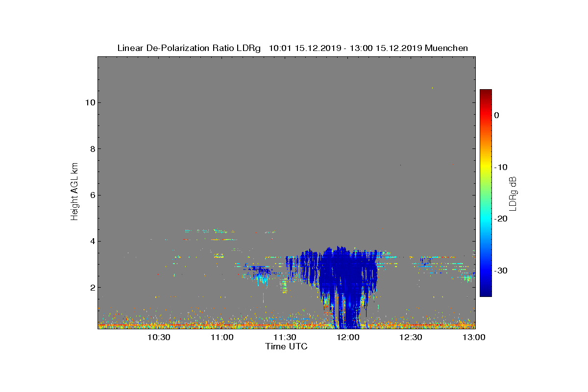The height and width of the screenshot is (392, 588).
Task: Click the '11:00' time tick label
Action: pos(222,337)
